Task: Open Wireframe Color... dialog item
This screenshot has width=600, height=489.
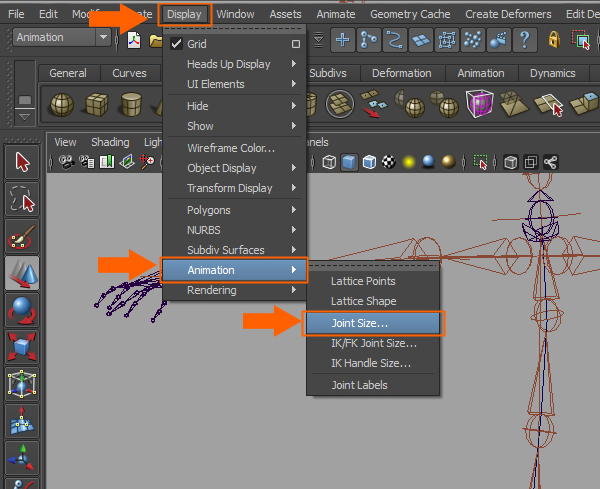Action: click(234, 148)
